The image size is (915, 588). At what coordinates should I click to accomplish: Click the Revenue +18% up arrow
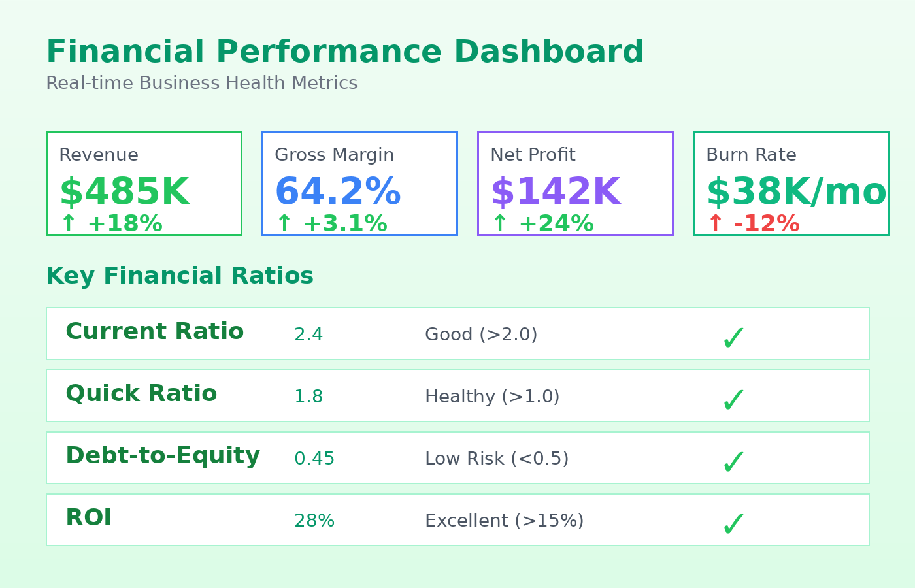click(x=68, y=224)
